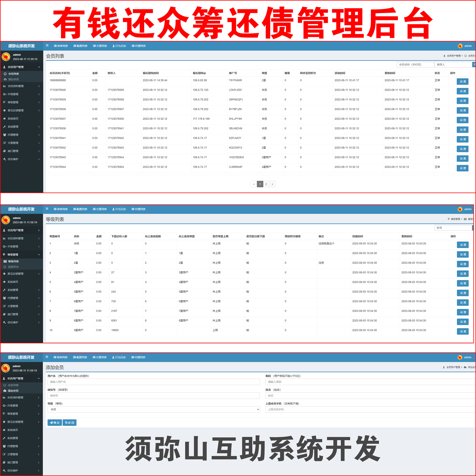
Task: Click hamburger menu icon on 会员列表 page
Action: pos(47,46)
